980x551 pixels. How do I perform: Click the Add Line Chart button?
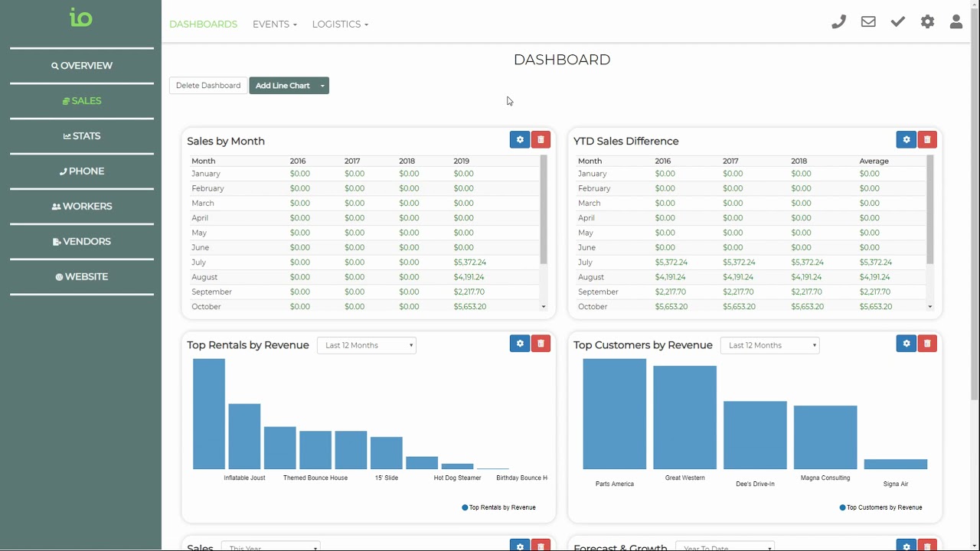[x=283, y=86]
